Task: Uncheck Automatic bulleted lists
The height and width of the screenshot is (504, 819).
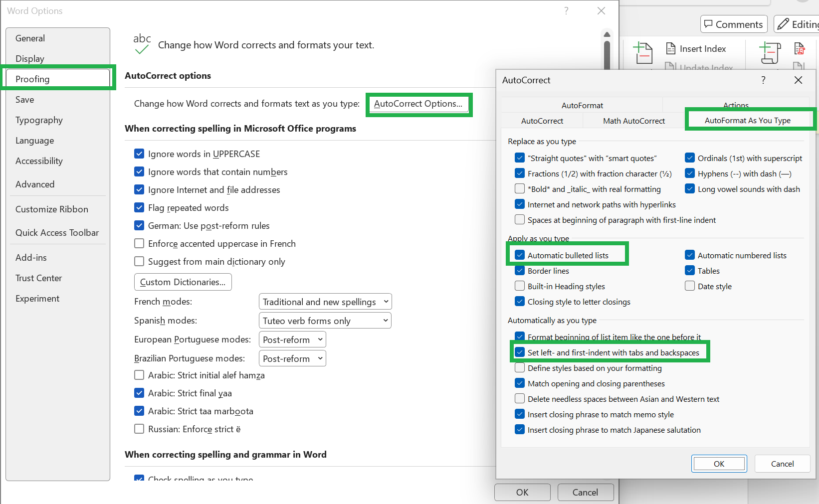Action: point(520,255)
